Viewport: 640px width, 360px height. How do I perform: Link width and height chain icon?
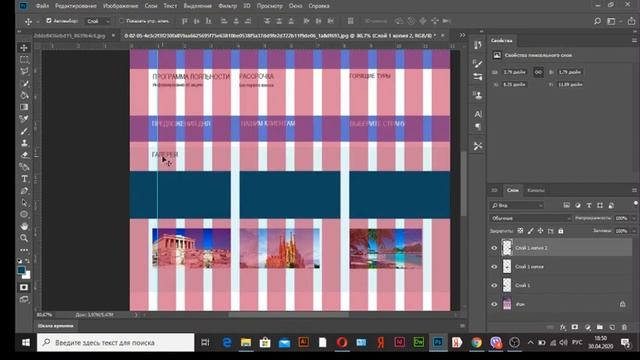coord(538,72)
